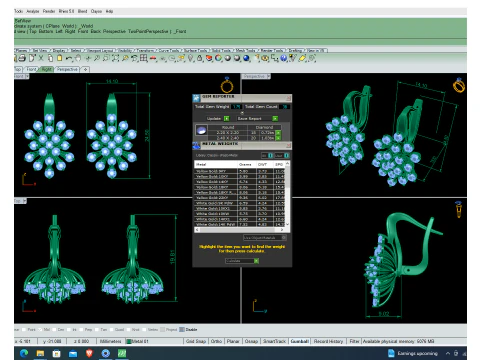Toggle Grid Snap in status bar
This screenshot has height=360, width=480.
click(195, 341)
